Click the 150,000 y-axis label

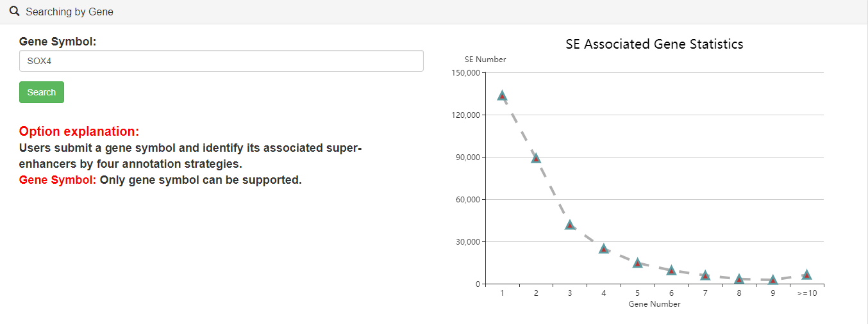(x=466, y=73)
